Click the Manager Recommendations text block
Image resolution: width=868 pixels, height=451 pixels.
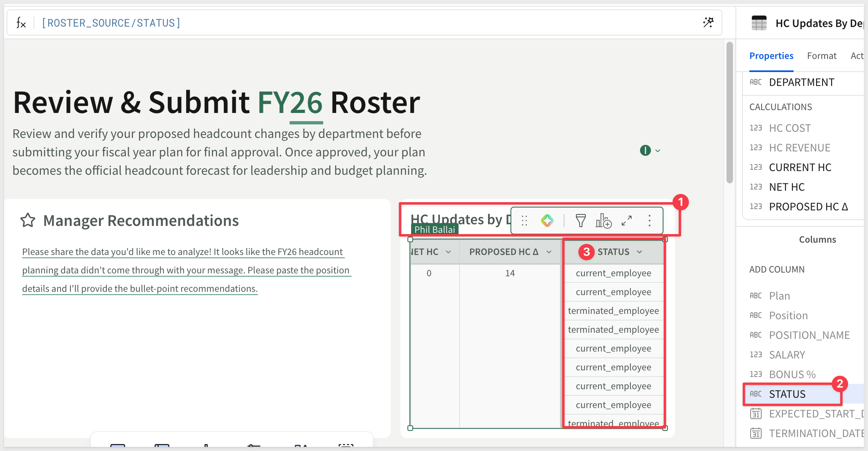187,270
